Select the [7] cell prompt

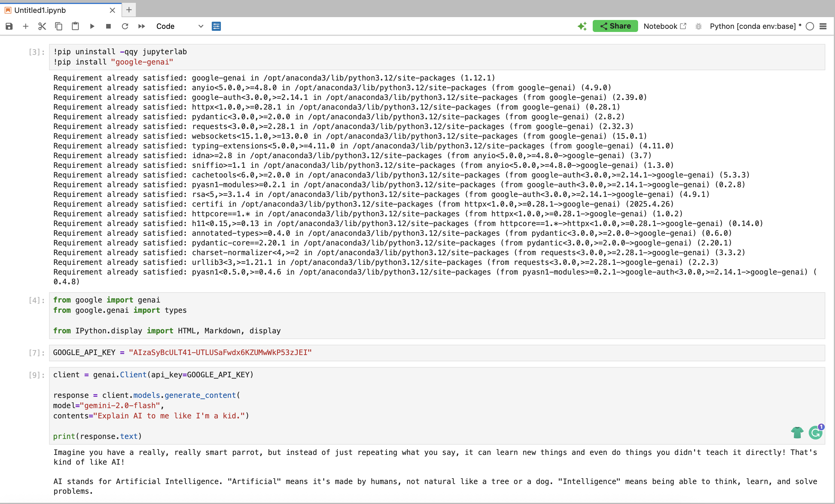coord(37,353)
